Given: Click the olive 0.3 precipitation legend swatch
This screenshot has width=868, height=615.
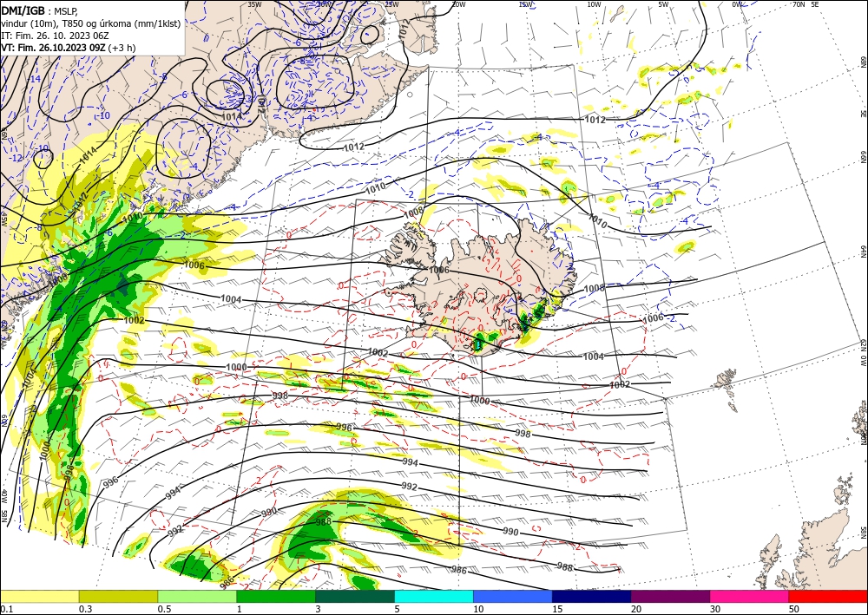Looking at the screenshot, I should pos(118,596).
